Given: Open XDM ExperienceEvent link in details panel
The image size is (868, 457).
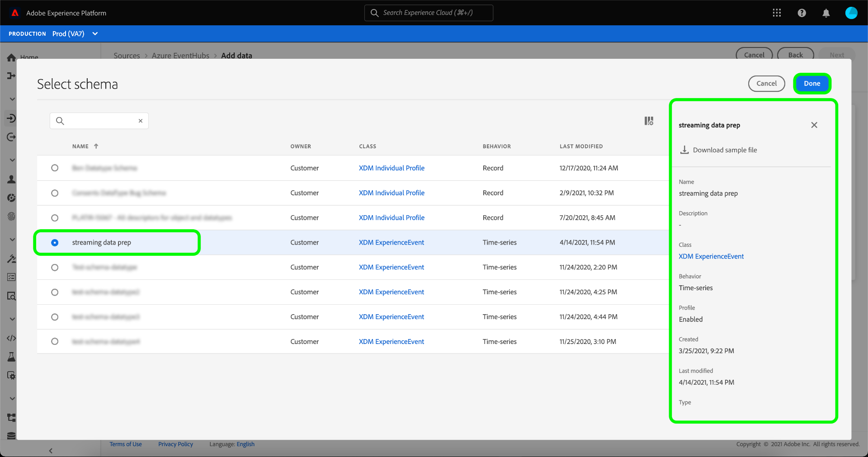Looking at the screenshot, I should coord(711,256).
